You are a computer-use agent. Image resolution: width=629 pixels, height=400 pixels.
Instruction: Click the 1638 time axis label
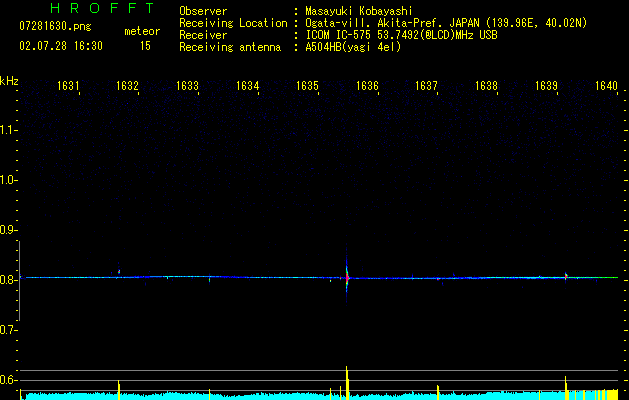point(487,85)
